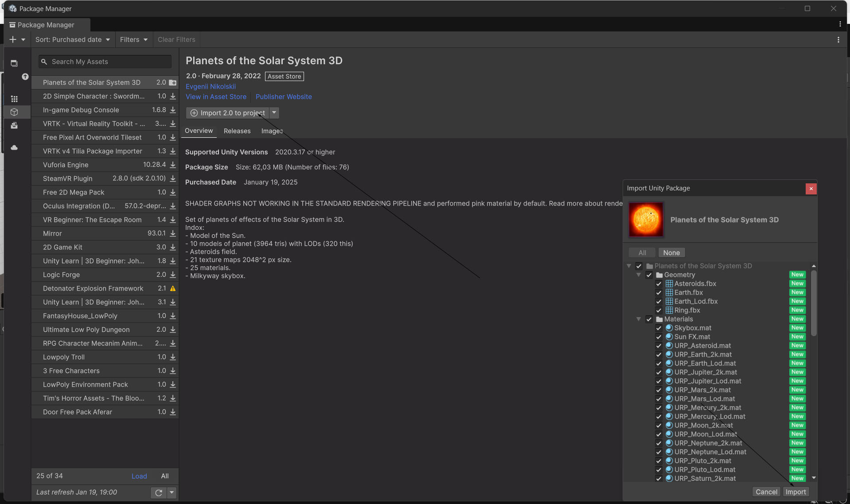Switch to the Releases tab

[x=237, y=131]
